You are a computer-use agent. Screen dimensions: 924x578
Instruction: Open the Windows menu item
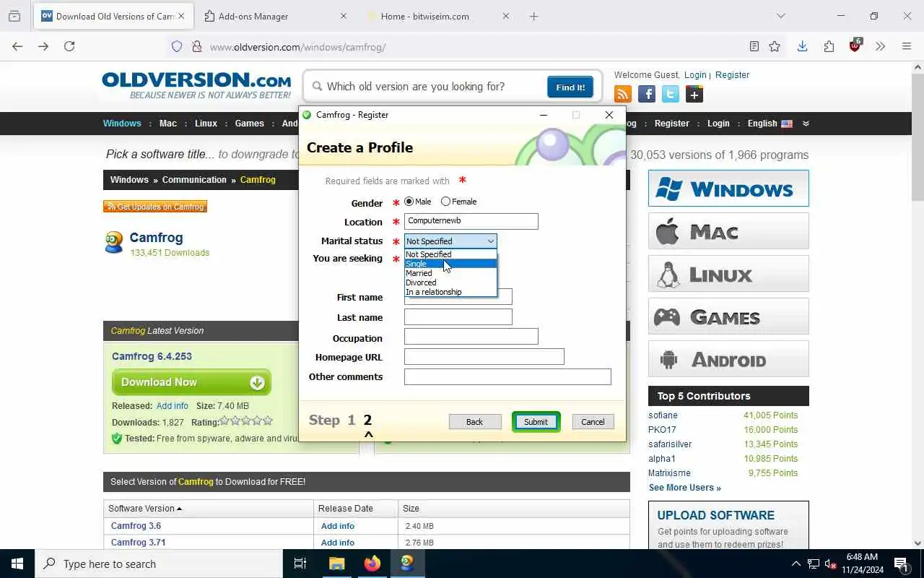pos(122,123)
